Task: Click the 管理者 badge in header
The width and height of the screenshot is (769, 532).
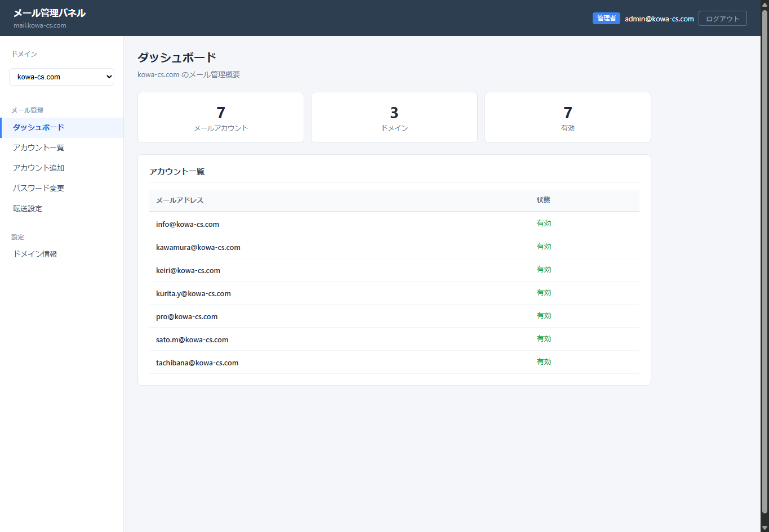Action: [606, 19]
